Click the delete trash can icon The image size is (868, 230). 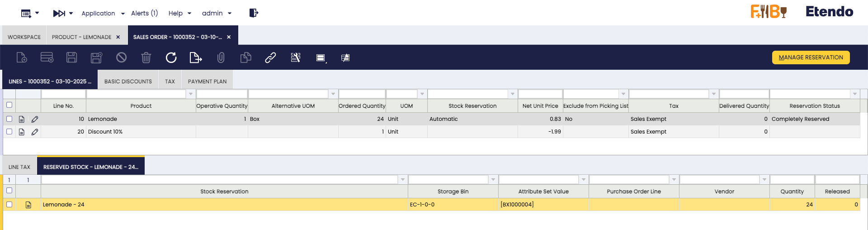[x=146, y=57]
